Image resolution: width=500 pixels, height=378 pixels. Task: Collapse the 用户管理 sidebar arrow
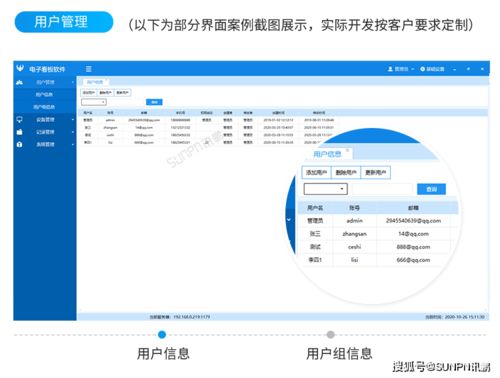pos(73,82)
